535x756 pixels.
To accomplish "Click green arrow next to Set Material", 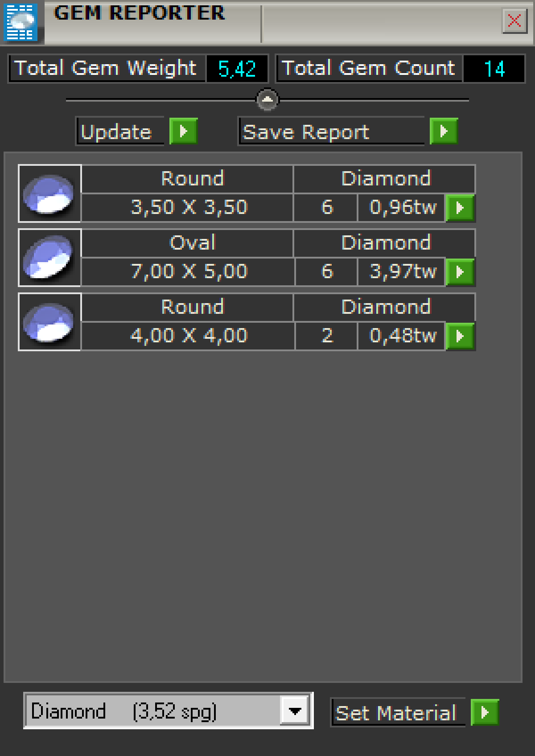I will (485, 712).
